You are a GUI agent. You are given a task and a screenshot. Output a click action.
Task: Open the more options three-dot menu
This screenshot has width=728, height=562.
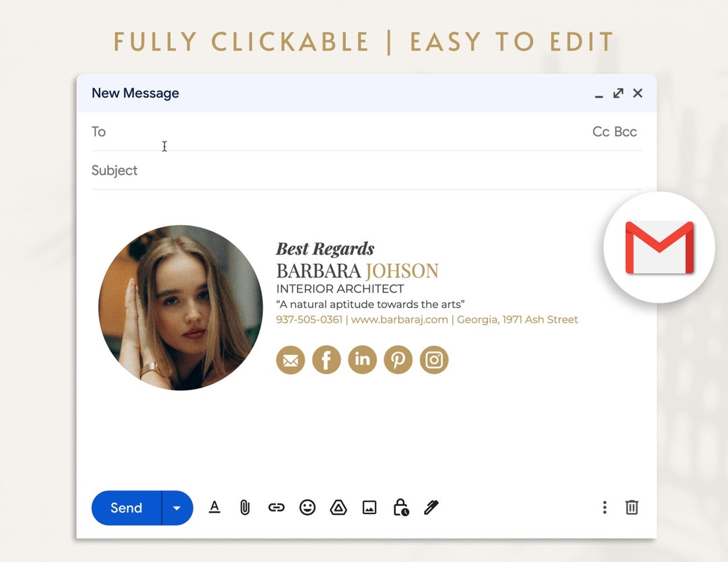point(605,507)
